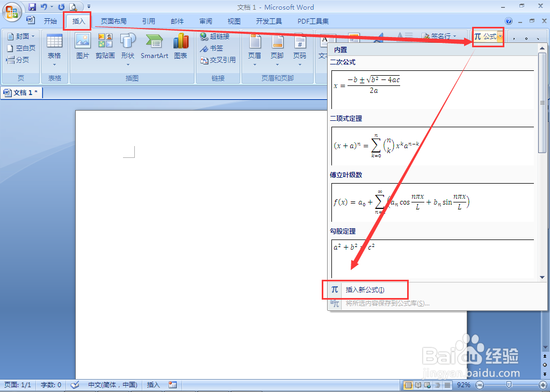Open word count from 字数: 0
This screenshot has width=550, height=392.
[51, 385]
